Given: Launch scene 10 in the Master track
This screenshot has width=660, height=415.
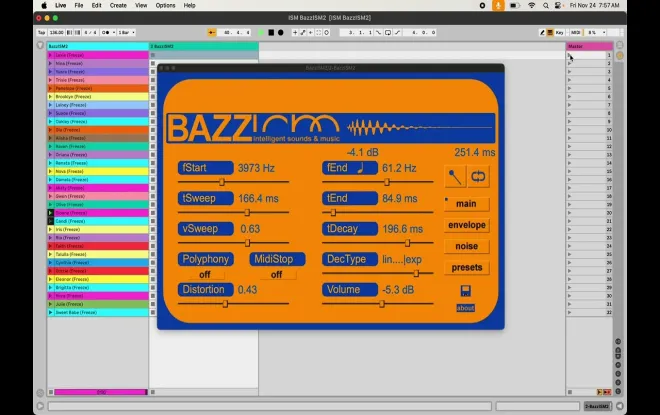Looking at the screenshot, I should [570, 130].
